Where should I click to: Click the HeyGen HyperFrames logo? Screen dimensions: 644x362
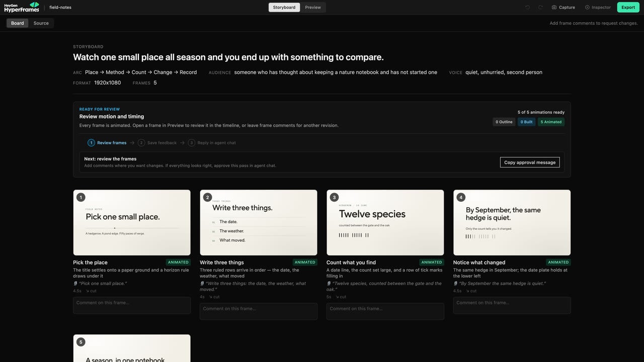22,7
